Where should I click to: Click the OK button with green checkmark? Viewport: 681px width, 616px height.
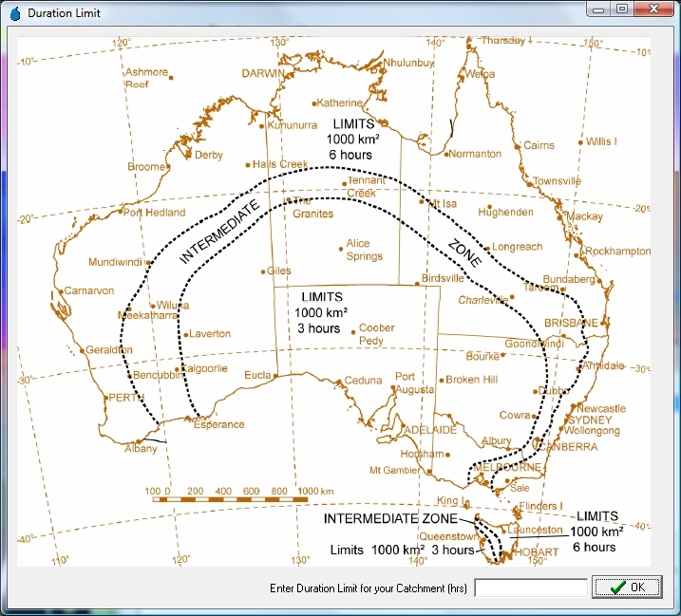coord(628,588)
